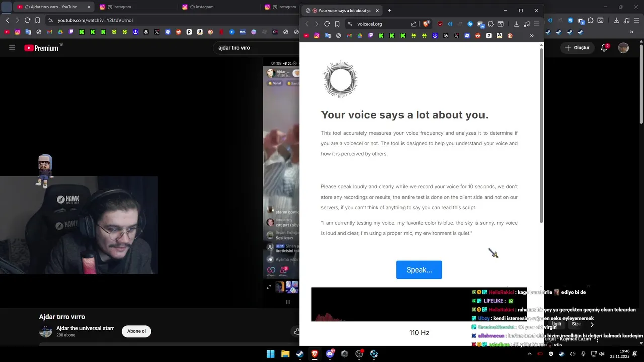Open Brave menu in YouTube window
Screen dimensions: 644x362
click(636, 20)
